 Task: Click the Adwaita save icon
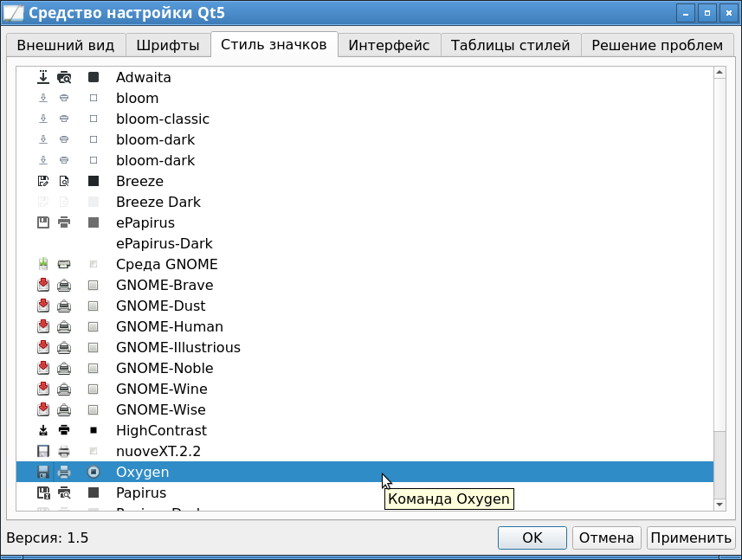point(43,77)
